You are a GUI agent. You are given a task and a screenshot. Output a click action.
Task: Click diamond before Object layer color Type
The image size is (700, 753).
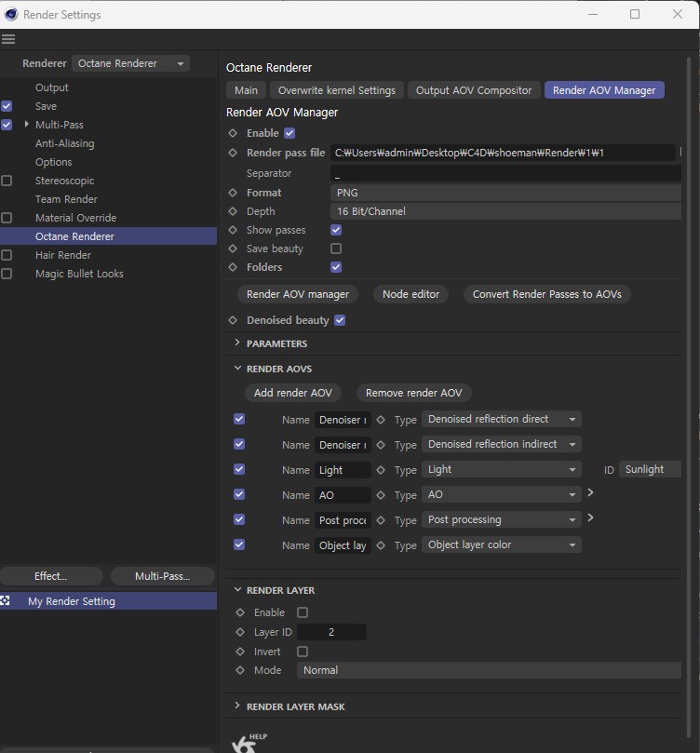[381, 545]
